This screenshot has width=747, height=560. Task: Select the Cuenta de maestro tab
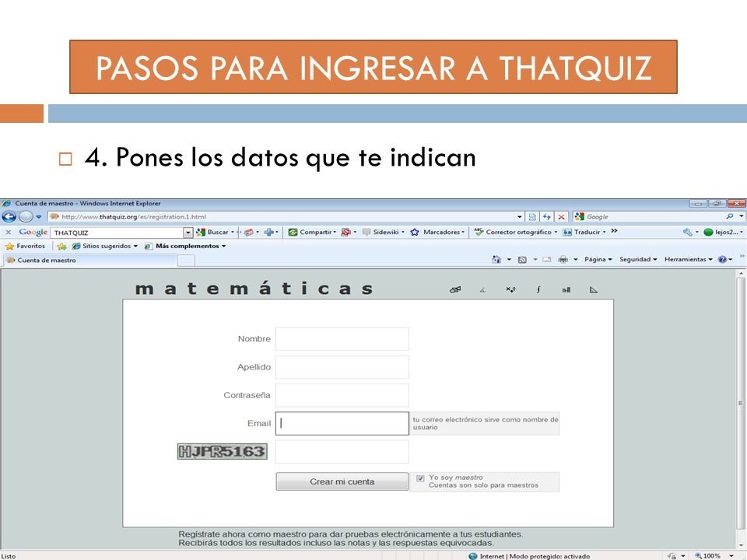[x=90, y=260]
